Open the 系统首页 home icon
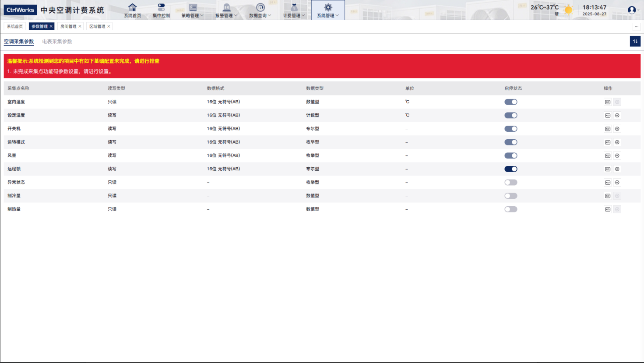Image resolution: width=644 pixels, height=363 pixels. [x=132, y=10]
